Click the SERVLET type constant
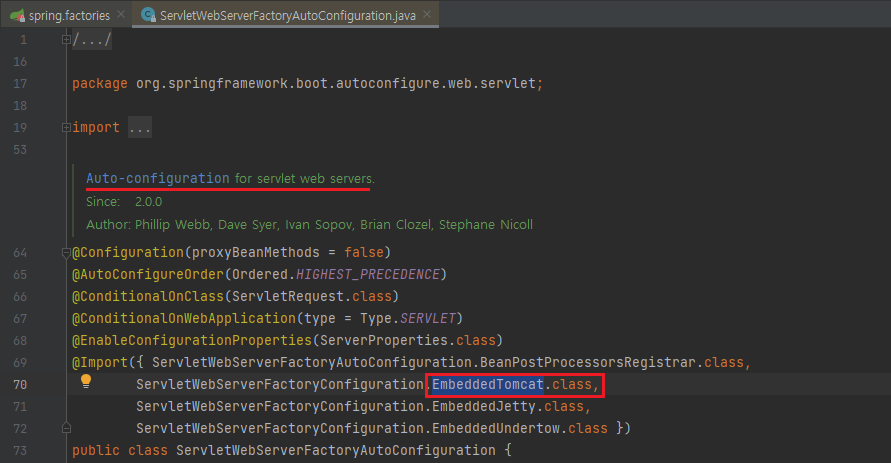 tap(428, 318)
